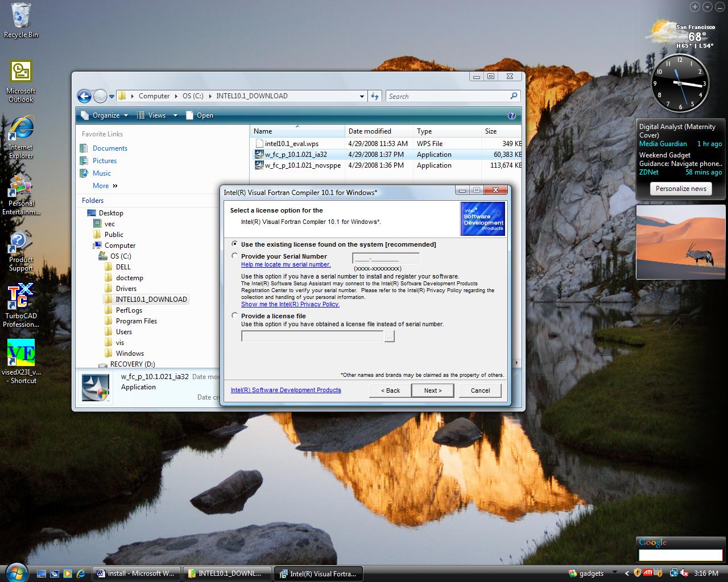728x582 pixels.
Task: Choose 'Provide your Serial Number' radio option
Action: [235, 256]
